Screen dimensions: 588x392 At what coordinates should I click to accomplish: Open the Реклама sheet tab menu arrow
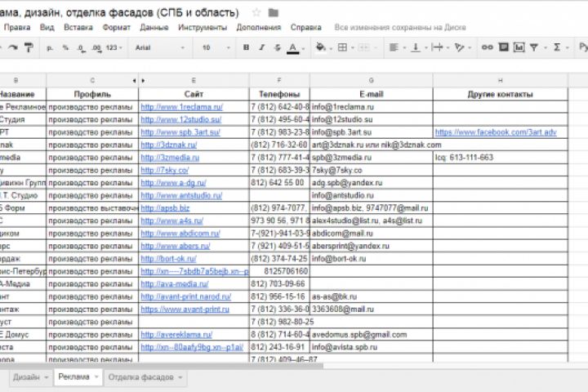[96, 376]
